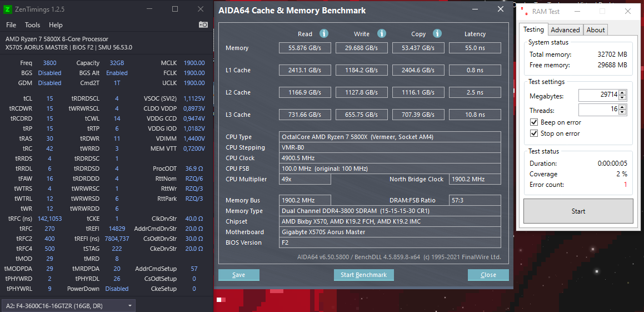This screenshot has height=312, width=644.
Task: Toggle Beep on error checkbox
Action: (x=534, y=122)
